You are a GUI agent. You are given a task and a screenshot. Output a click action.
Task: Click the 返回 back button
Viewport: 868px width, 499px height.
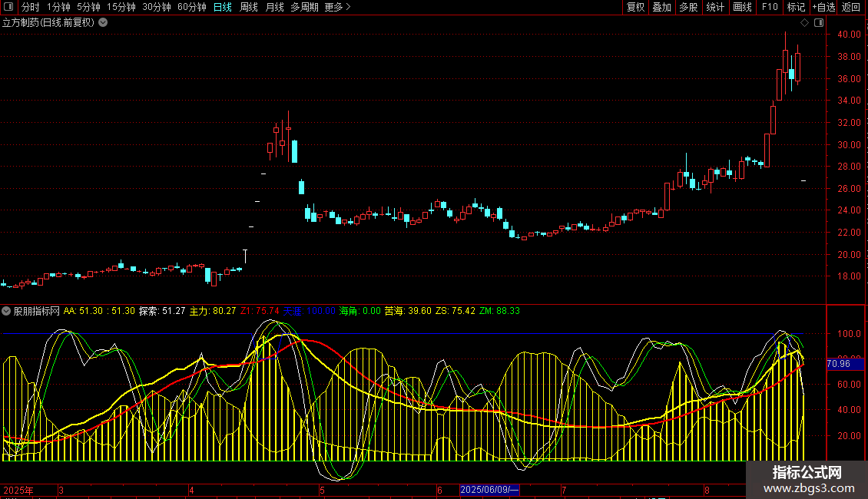851,7
